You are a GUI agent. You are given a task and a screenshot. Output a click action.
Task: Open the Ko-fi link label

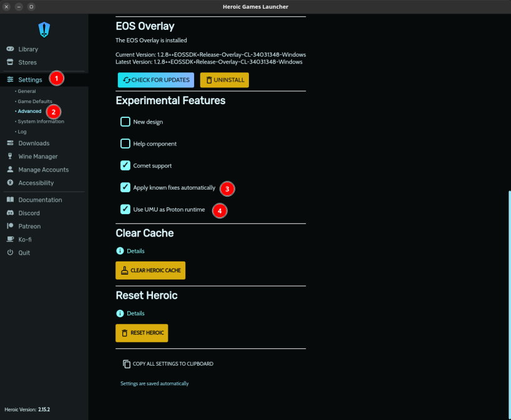25,240
